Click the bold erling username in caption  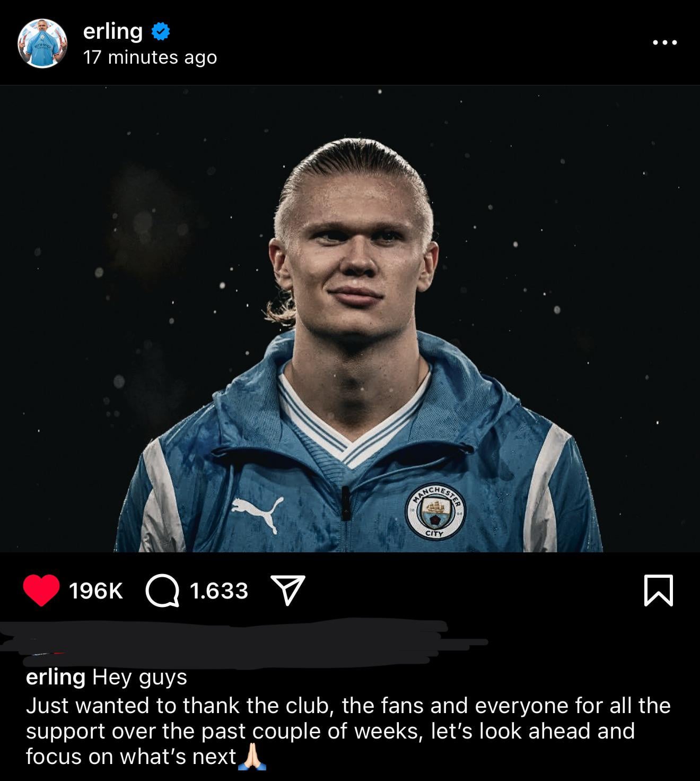click(x=56, y=677)
